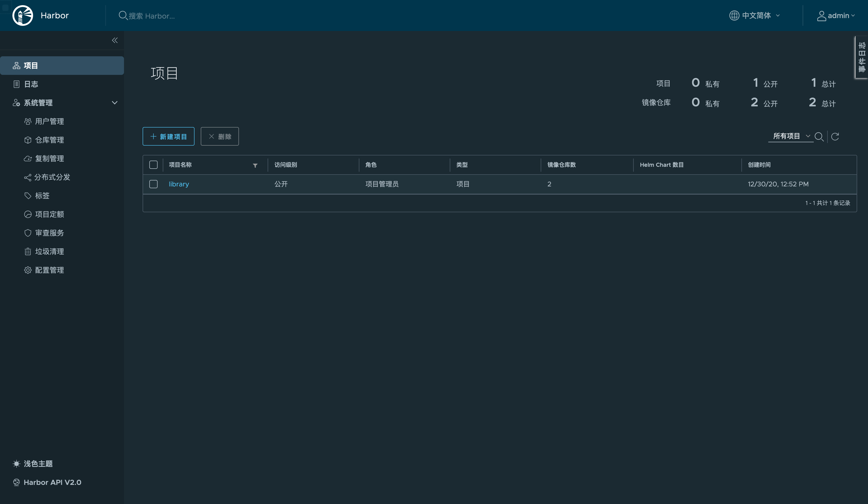This screenshot has width=868, height=504.
Task: Click the refresh icon beside project search
Action: (x=835, y=137)
